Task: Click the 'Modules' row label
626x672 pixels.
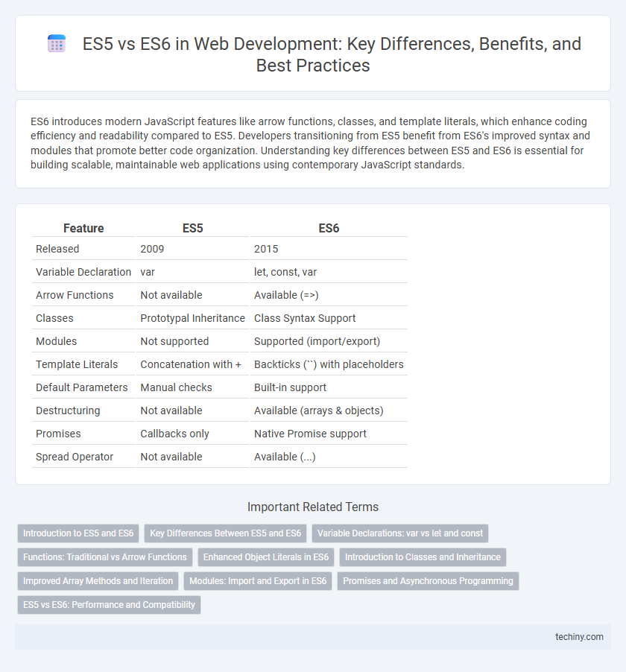Action: pos(83,341)
